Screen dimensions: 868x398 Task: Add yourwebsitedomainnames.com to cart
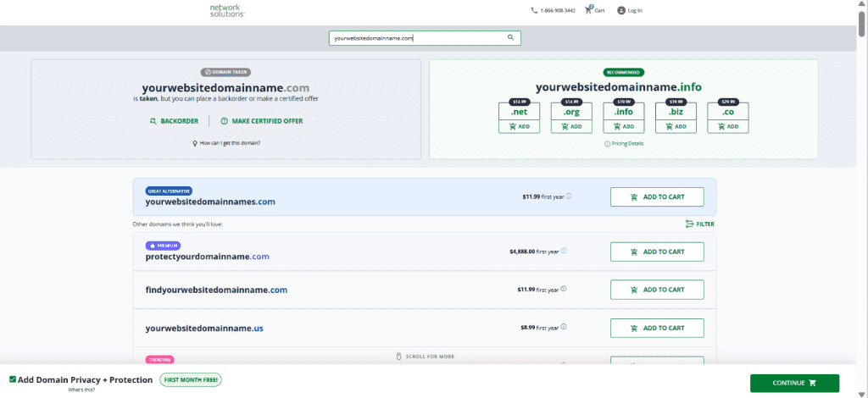point(657,196)
